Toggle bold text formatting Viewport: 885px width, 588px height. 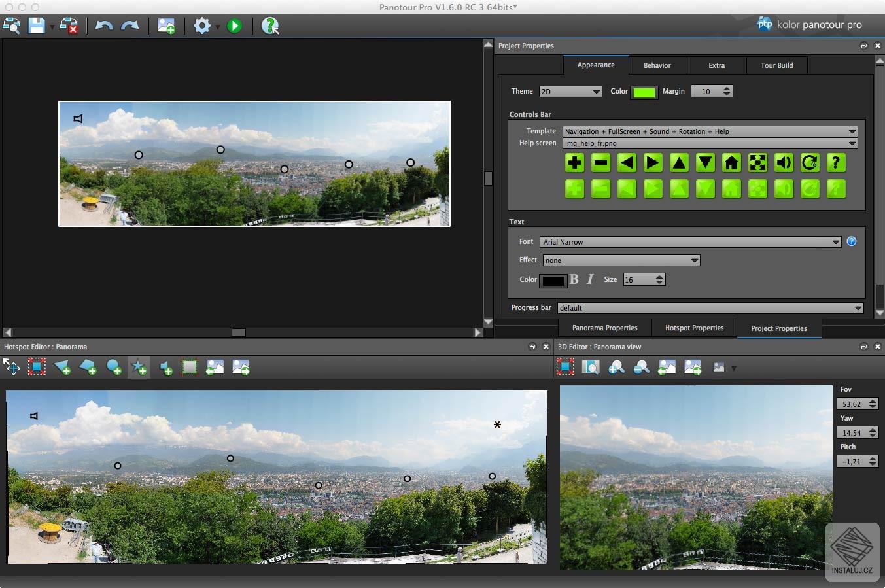tap(573, 279)
